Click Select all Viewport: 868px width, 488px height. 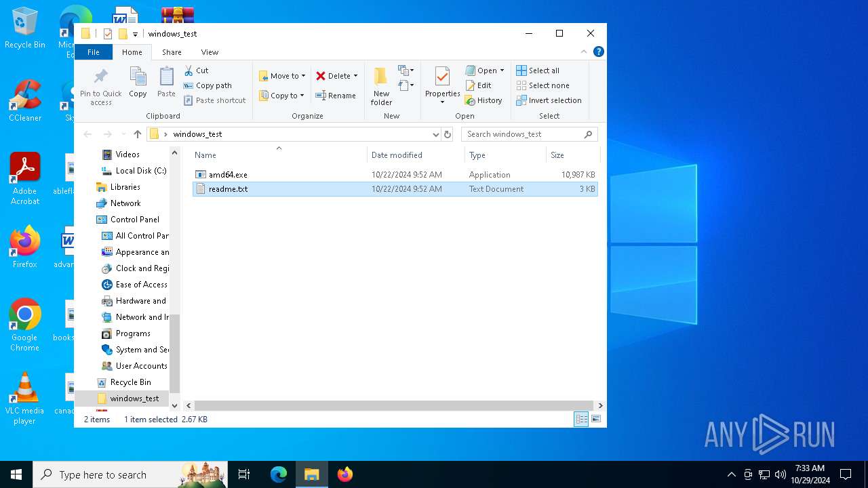[538, 70]
